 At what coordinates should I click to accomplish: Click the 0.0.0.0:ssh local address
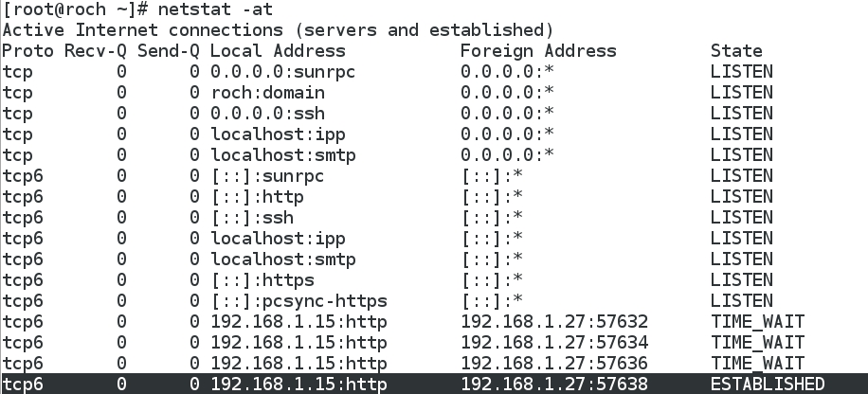pyautogui.click(x=267, y=114)
